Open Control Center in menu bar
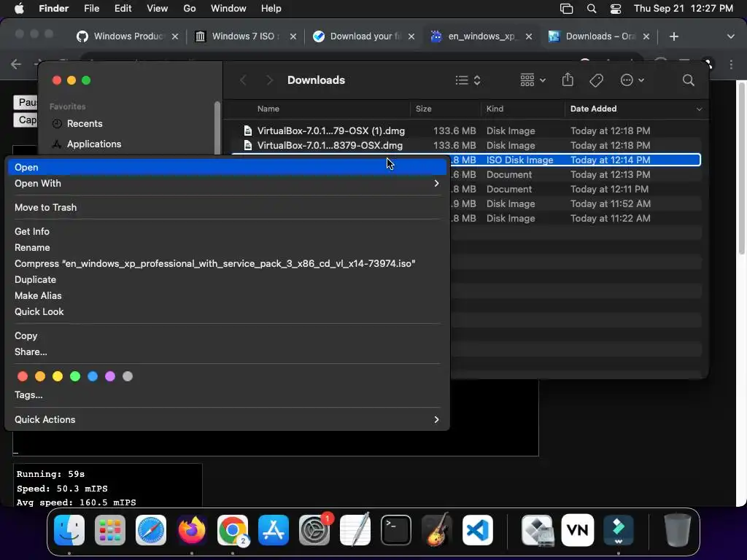Viewport: 747px width, 560px height. click(x=616, y=9)
